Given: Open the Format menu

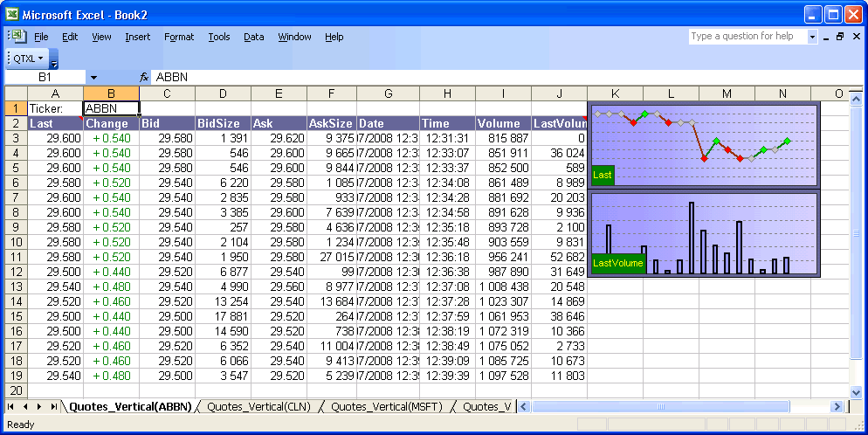Looking at the screenshot, I should (179, 37).
